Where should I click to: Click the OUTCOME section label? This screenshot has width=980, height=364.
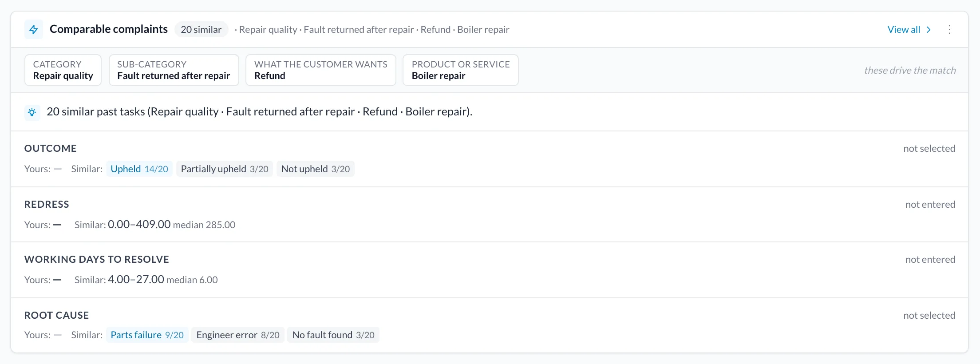click(x=50, y=148)
